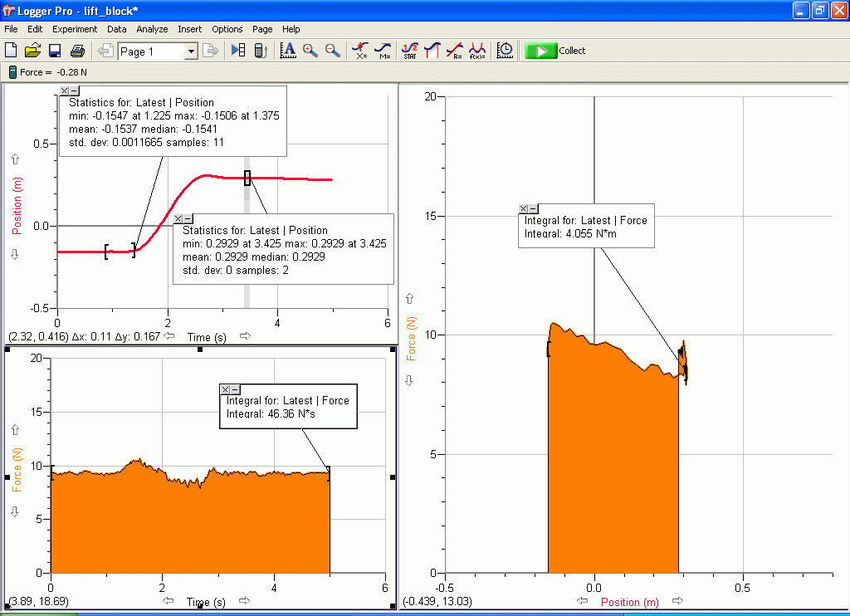Save the experiment with the floppy disk icon
The height and width of the screenshot is (616, 850).
coord(55,51)
